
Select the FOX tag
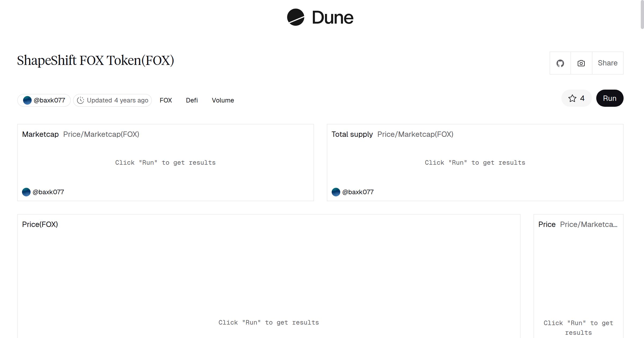click(166, 100)
